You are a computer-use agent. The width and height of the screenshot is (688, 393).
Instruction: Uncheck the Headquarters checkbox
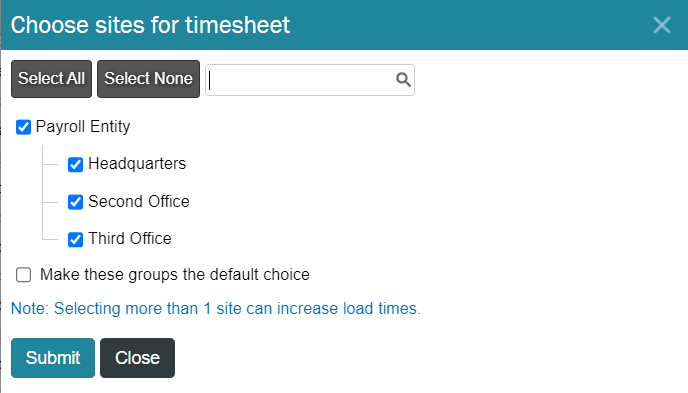click(75, 164)
